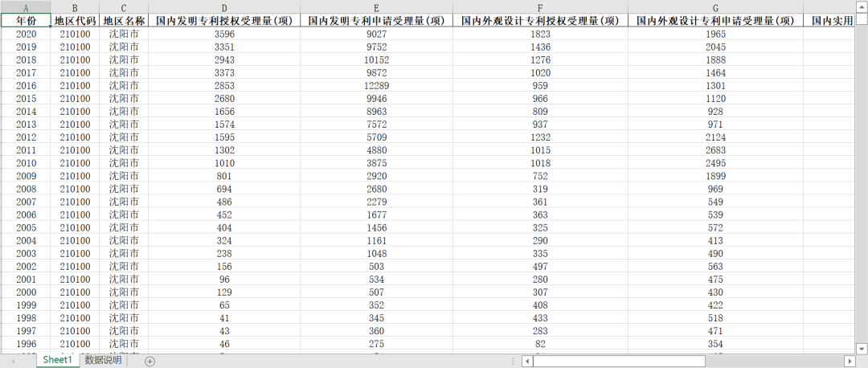Select cell with value 1899
868x368 pixels.
(x=716, y=176)
